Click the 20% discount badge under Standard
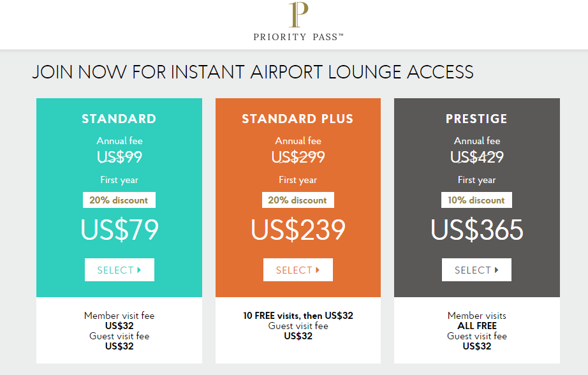 (x=119, y=200)
